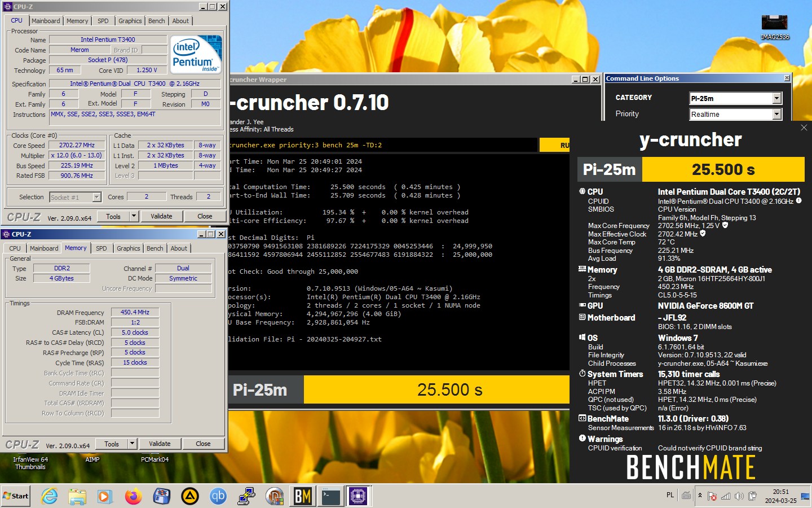
Task: Open the PuTTY icon in the taskbar
Action: tap(246, 496)
